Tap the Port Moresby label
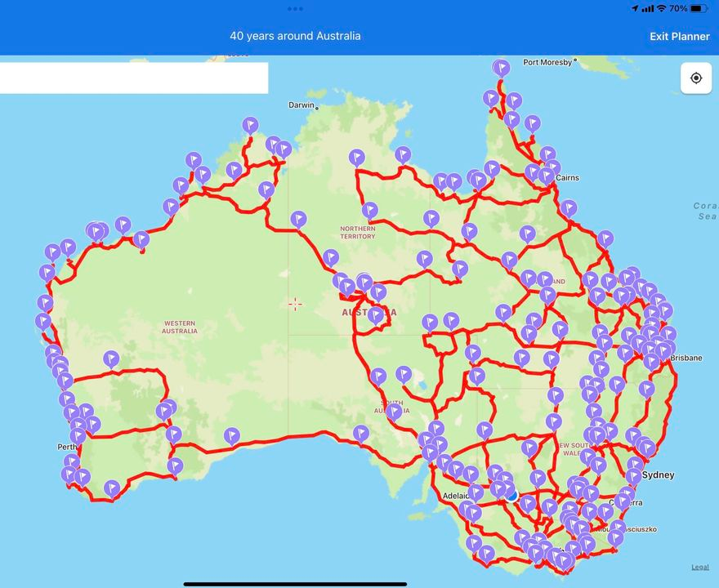Viewport: 719px width, 588px height. [547, 62]
